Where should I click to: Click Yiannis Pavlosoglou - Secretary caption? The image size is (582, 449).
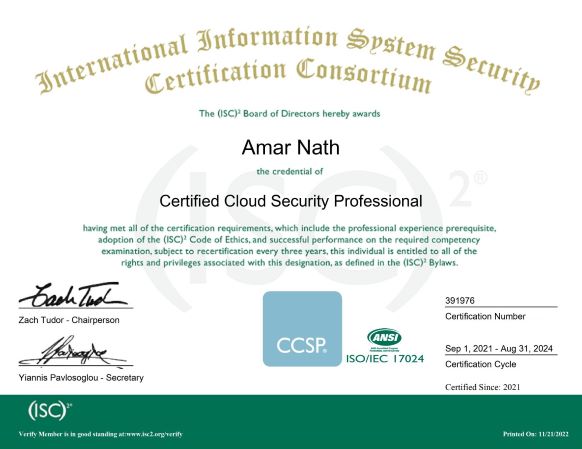[81, 378]
